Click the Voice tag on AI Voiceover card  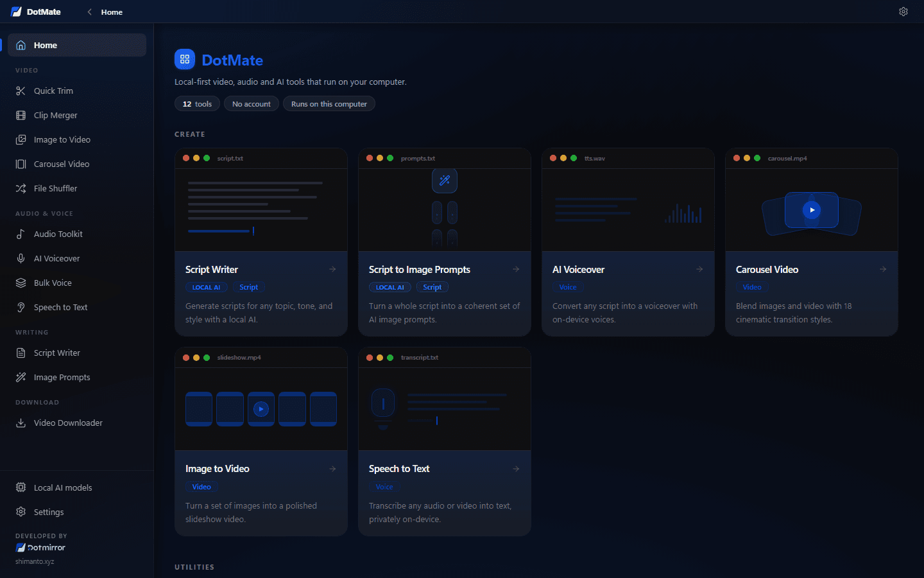pos(568,287)
